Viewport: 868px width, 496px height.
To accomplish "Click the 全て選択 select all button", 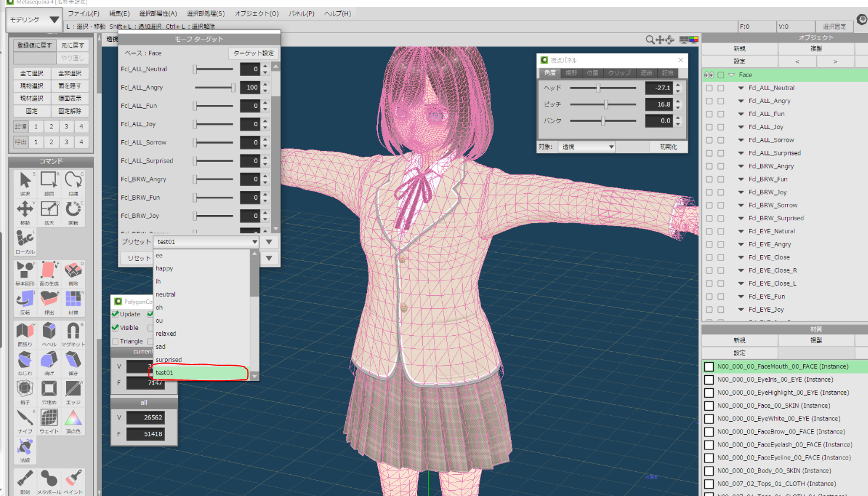I will [32, 74].
